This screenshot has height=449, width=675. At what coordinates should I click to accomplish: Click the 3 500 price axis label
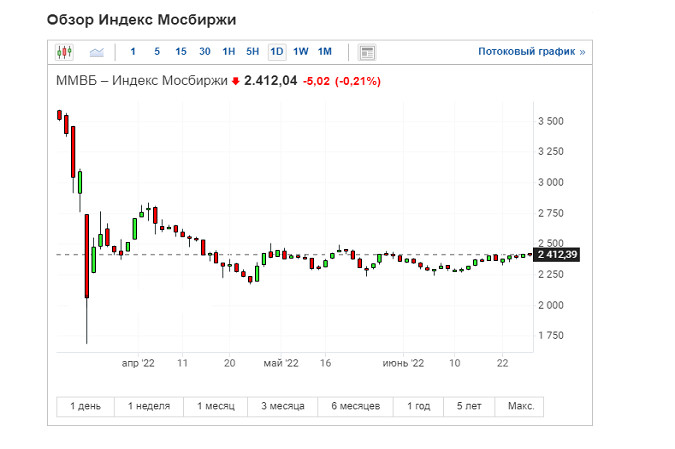[551, 121]
